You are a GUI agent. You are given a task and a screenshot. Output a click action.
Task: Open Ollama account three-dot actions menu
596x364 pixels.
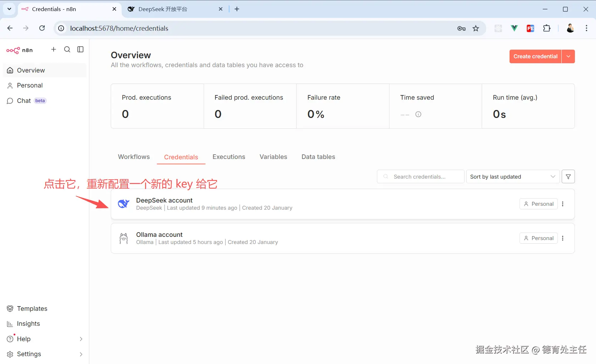click(563, 238)
